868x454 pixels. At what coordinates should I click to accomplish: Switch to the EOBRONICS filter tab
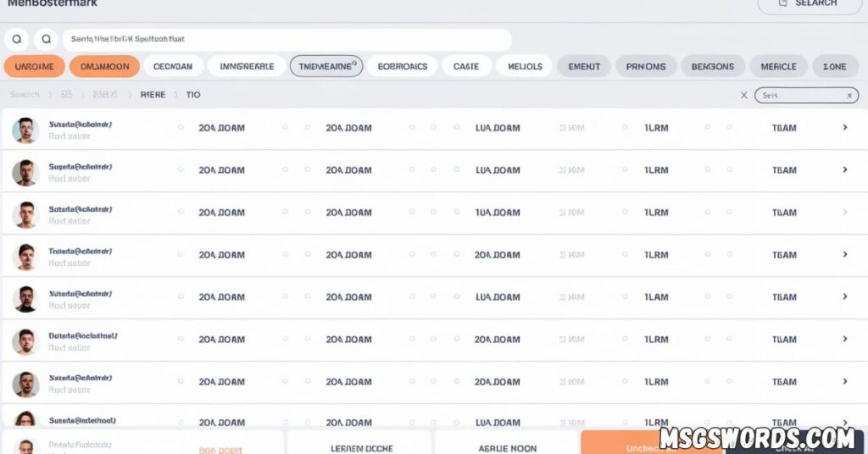[x=403, y=66]
